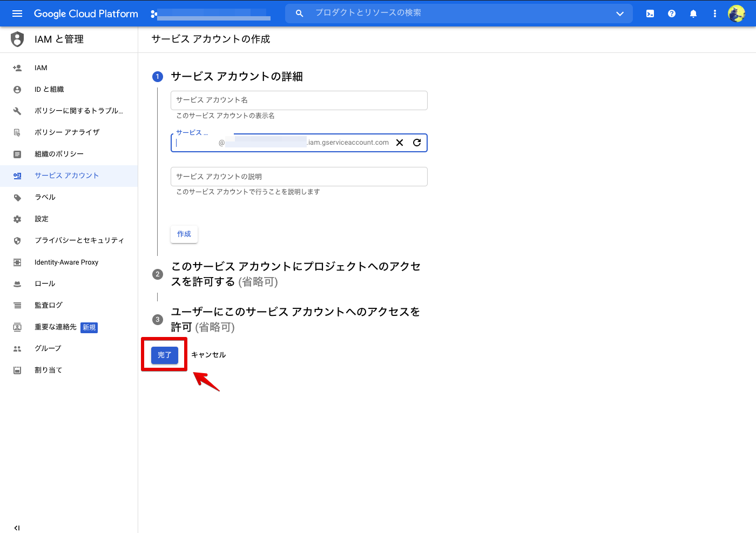Click the 新規 badge

coord(89,328)
